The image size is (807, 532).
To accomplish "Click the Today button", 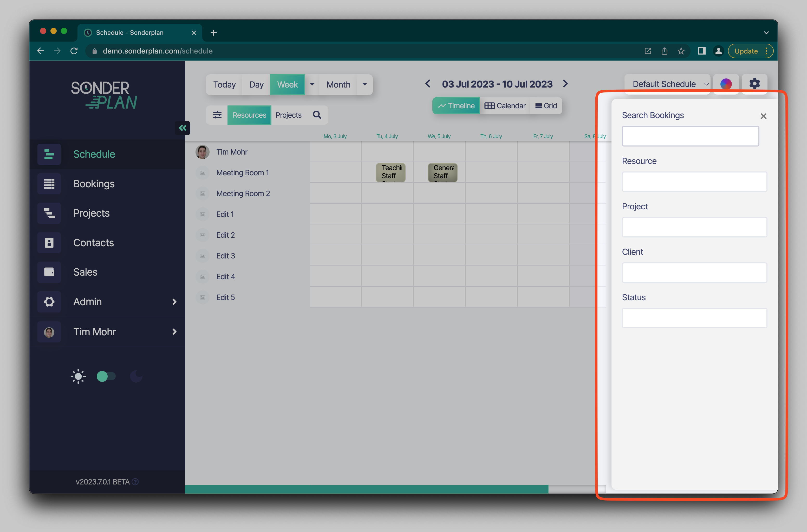I will tap(225, 84).
